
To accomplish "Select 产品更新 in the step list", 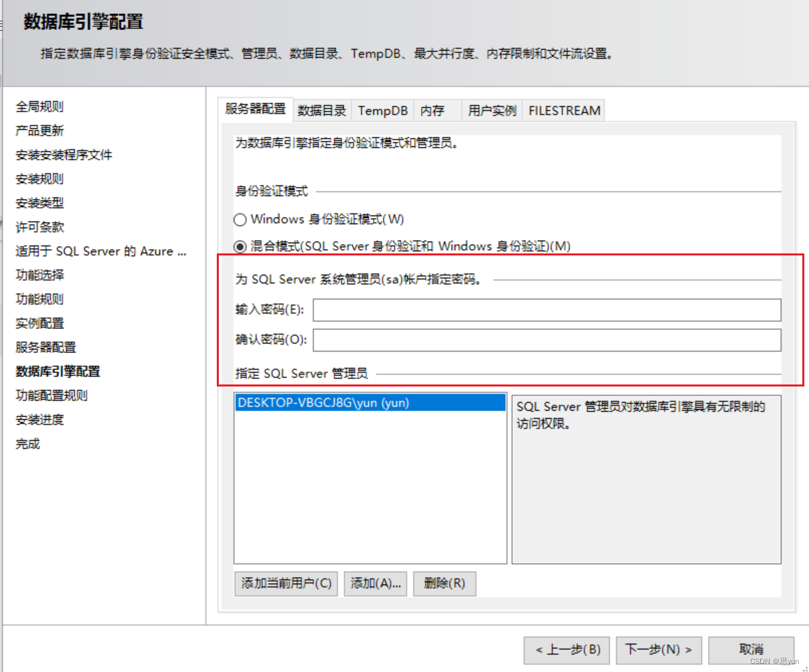I will point(39,130).
